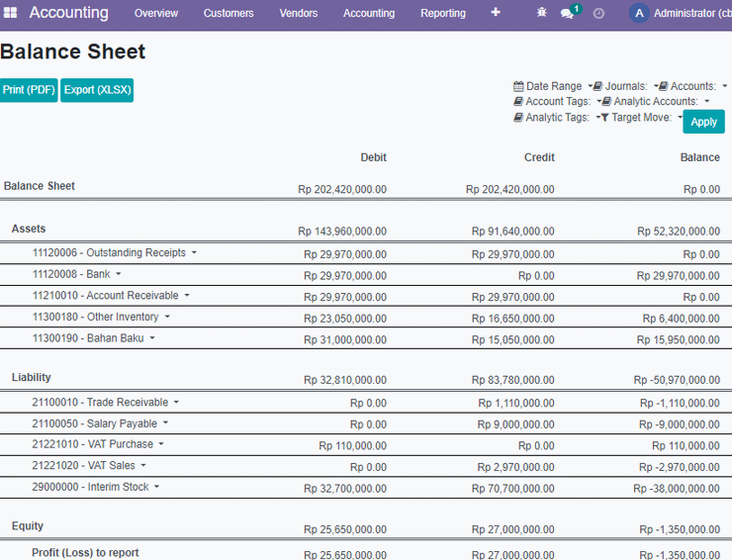
Task: Open the apps grid home menu icon
Action: tap(10, 13)
